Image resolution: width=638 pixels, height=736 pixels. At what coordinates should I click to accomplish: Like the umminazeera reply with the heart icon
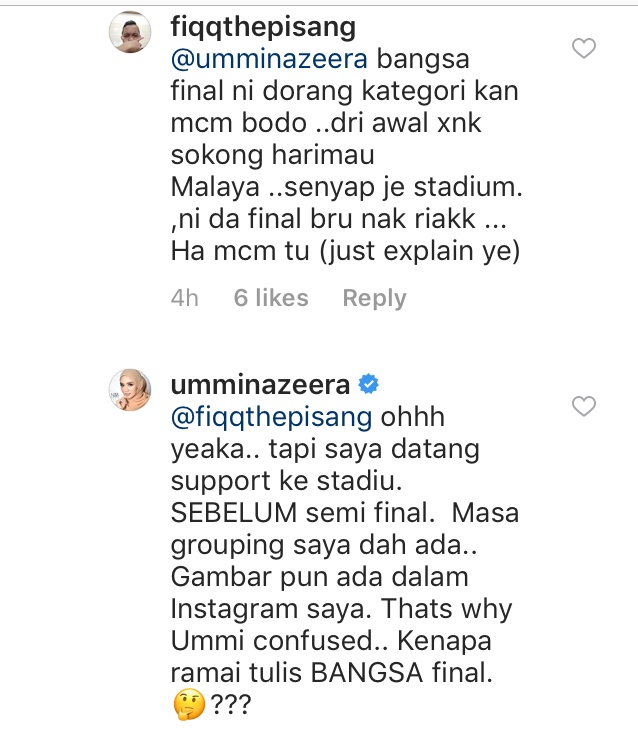pyautogui.click(x=584, y=406)
